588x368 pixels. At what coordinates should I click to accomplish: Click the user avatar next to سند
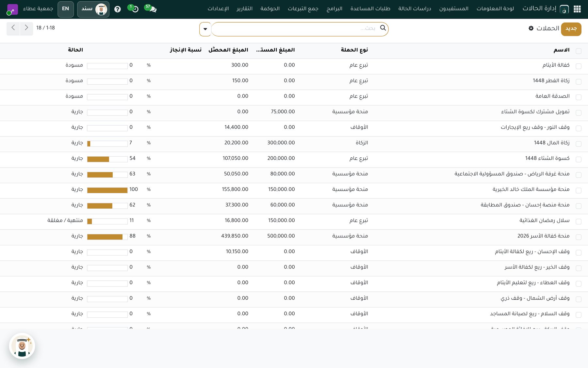pos(101,9)
